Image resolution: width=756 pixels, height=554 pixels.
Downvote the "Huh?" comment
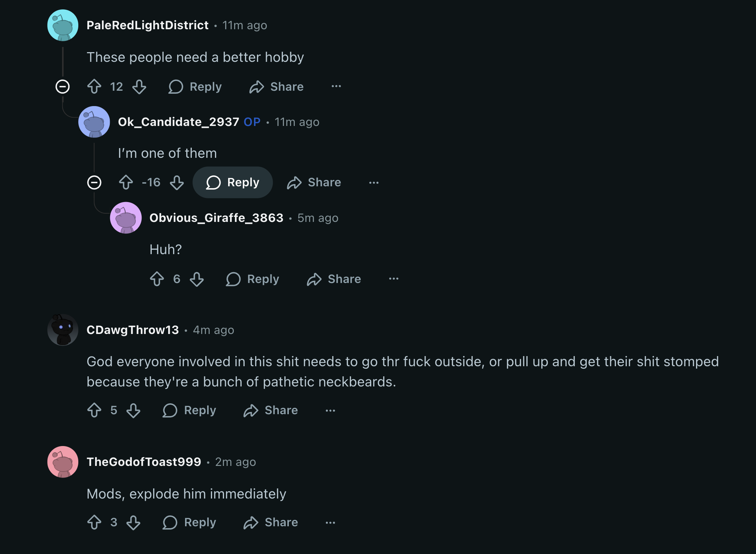coord(197,279)
